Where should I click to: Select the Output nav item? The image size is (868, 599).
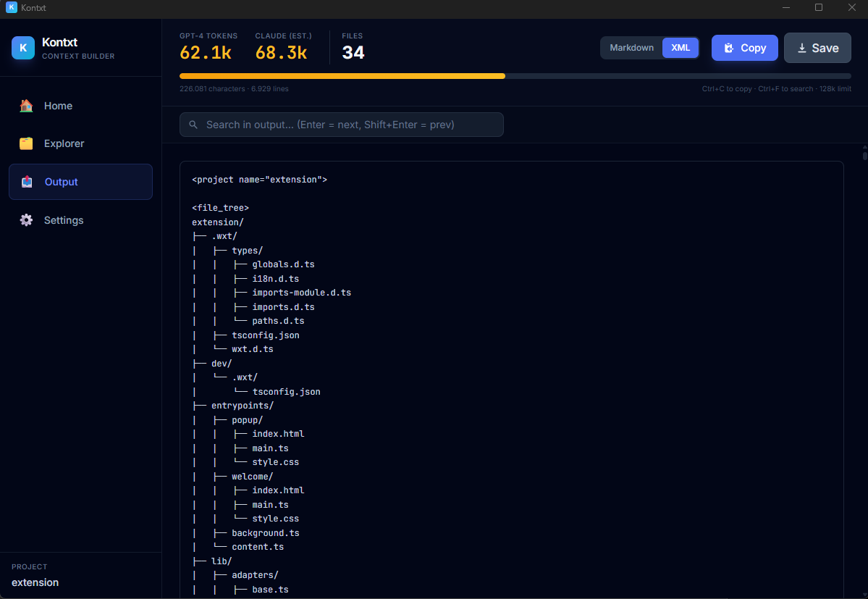[x=80, y=182]
